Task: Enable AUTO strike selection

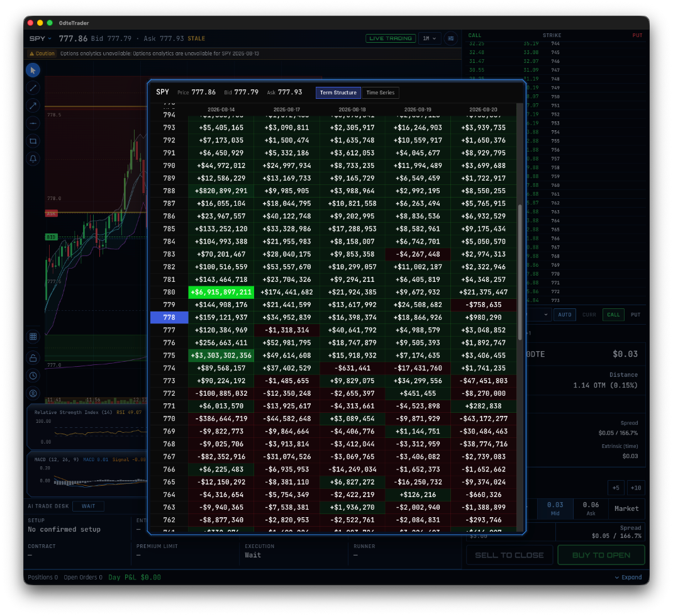Action: click(x=564, y=315)
